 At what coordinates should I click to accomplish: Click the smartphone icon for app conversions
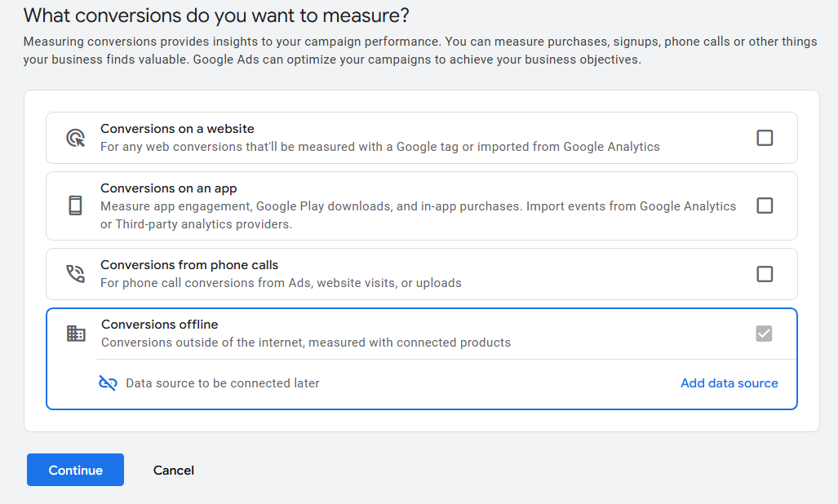click(x=76, y=206)
